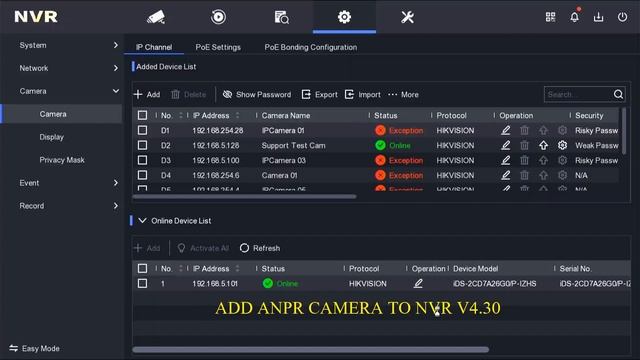Select Display submenu item

51,137
